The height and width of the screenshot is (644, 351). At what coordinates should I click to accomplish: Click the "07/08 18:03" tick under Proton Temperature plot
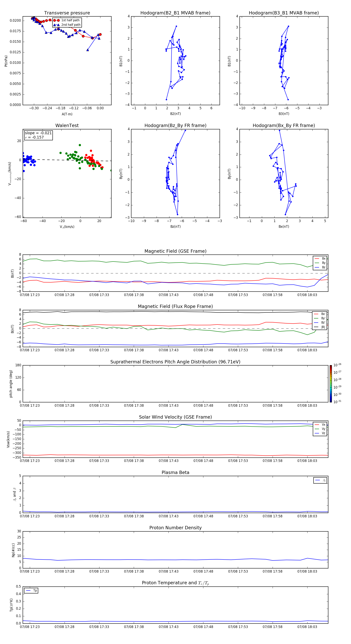tap(307, 627)
